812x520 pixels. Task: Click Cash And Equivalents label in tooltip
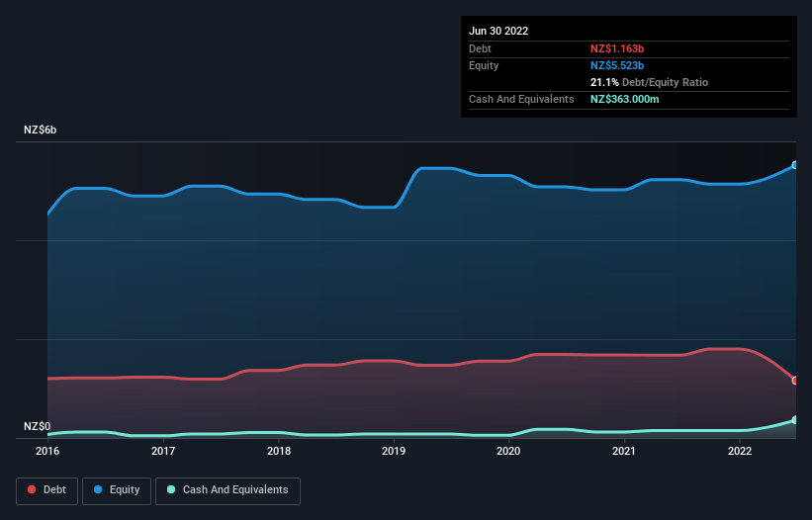click(x=521, y=99)
